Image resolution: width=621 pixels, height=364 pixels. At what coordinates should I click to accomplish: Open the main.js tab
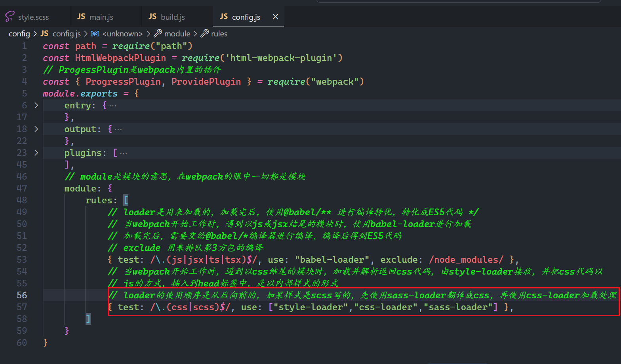(x=101, y=17)
